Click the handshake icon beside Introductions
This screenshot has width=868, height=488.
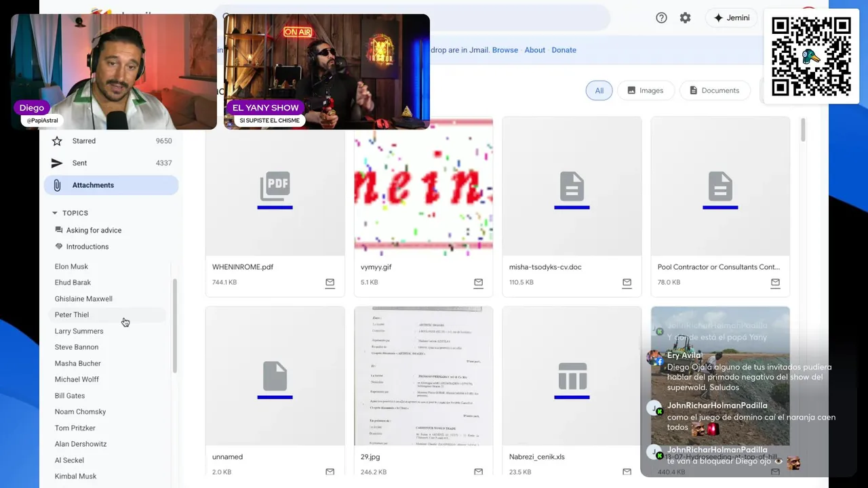pos(58,247)
